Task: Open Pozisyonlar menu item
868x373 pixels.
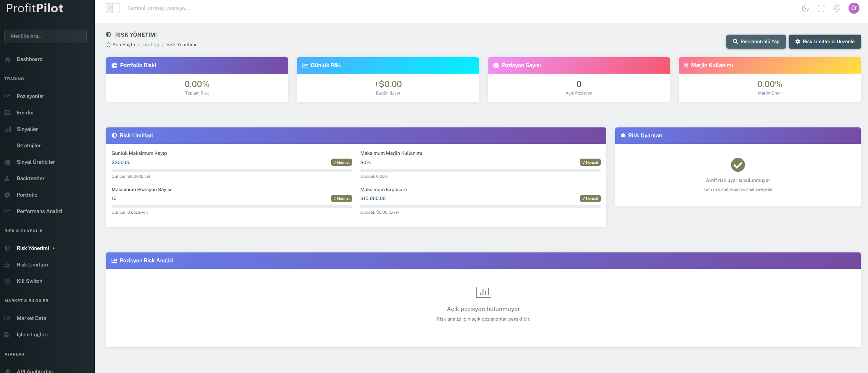Action: click(30, 96)
